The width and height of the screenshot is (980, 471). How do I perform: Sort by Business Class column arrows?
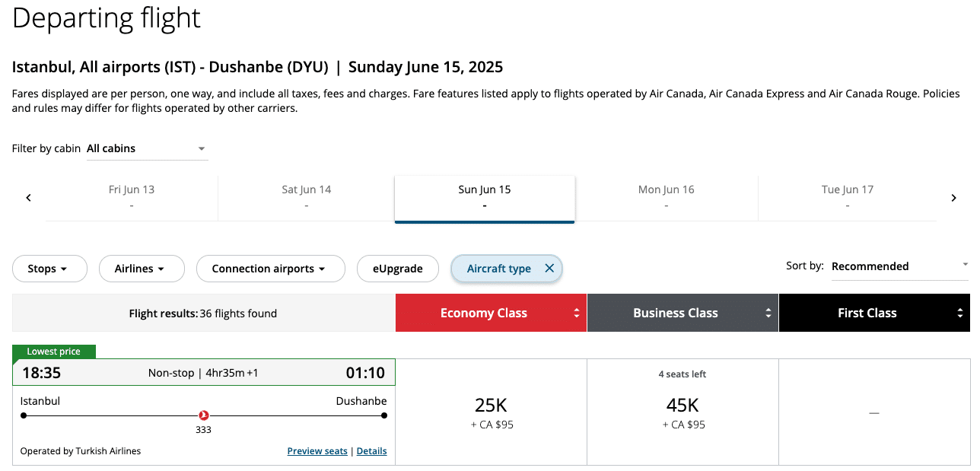(768, 313)
